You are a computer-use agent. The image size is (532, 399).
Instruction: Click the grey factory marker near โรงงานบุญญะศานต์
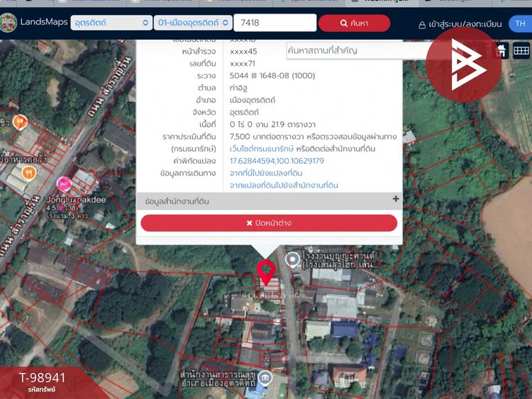coord(292,260)
